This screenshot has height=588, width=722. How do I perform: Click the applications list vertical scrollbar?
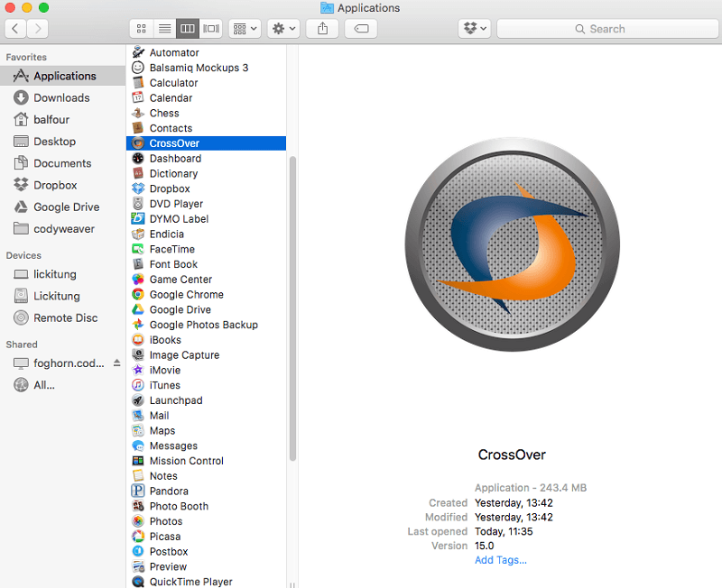click(x=292, y=307)
